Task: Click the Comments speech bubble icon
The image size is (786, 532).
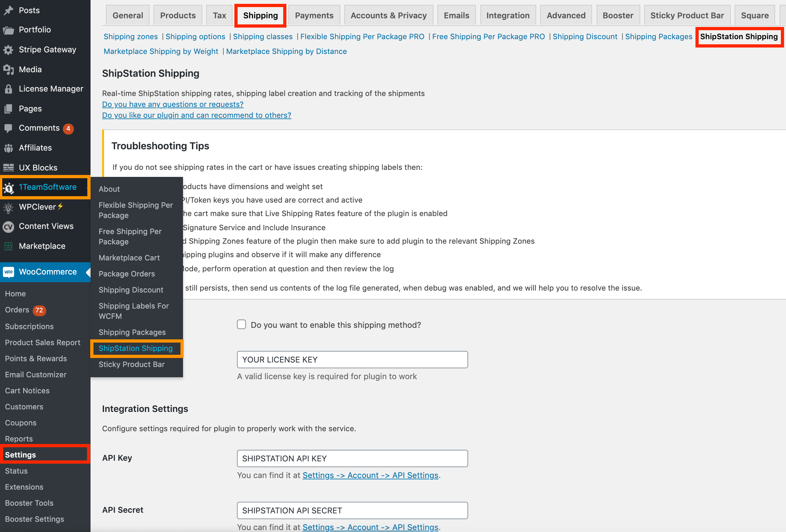Action: [8, 128]
